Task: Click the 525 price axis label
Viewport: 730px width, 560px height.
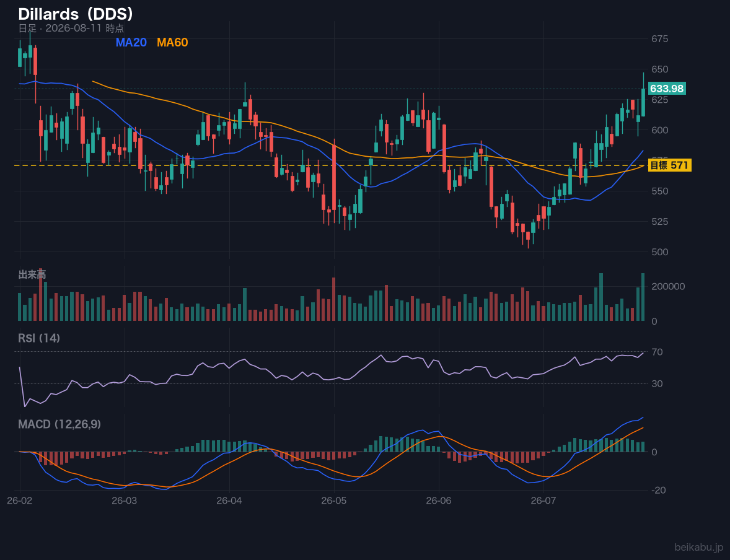Action: point(659,222)
